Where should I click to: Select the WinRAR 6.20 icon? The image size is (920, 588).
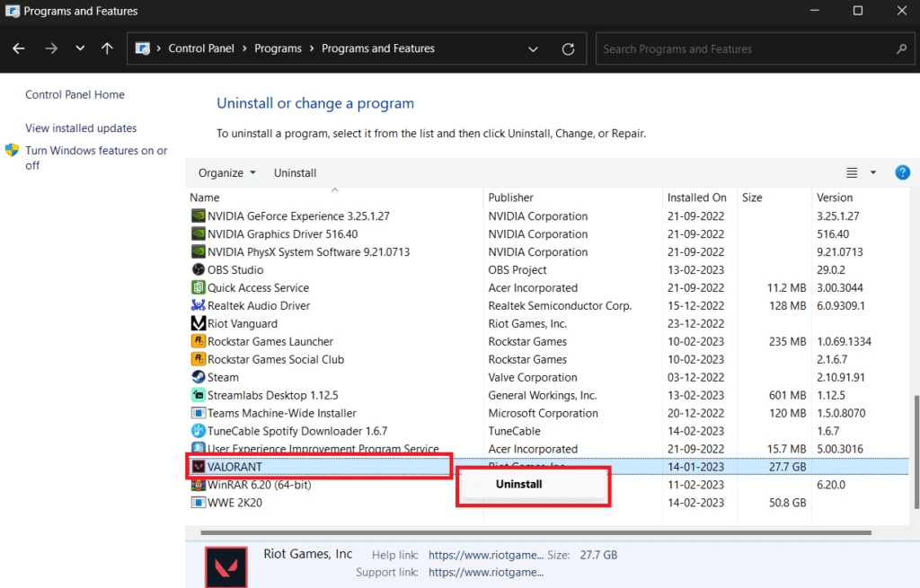[198, 484]
